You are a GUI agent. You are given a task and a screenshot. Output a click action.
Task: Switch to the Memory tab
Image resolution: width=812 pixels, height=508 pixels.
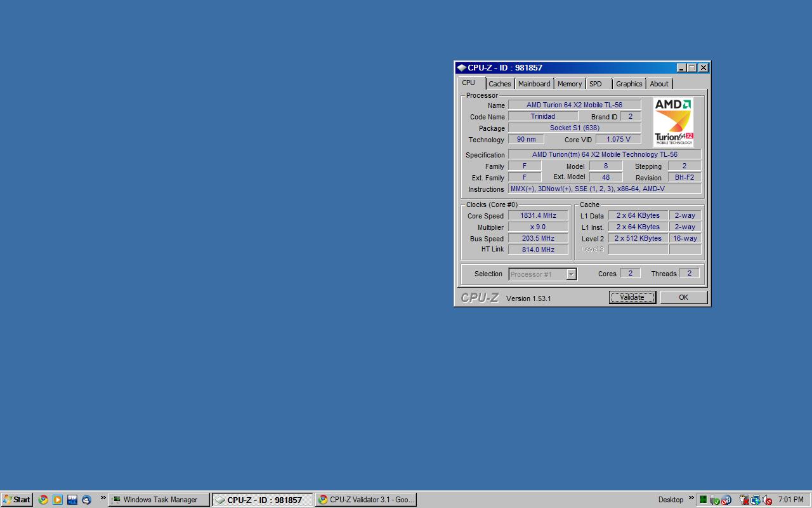570,84
